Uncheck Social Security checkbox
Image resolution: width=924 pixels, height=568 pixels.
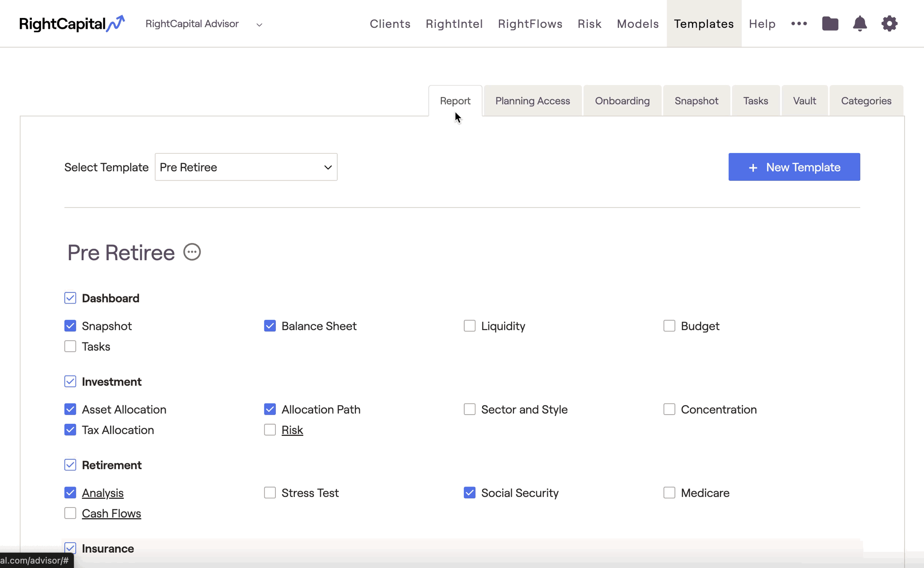coord(469,493)
